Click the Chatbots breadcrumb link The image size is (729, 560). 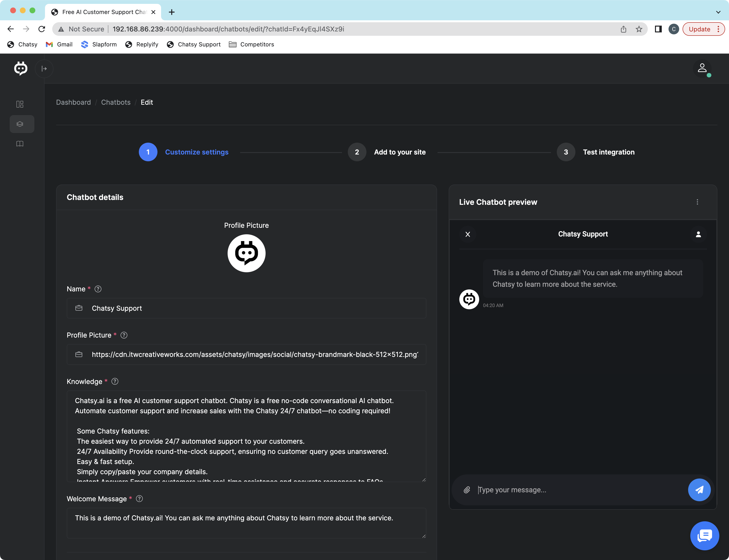(116, 102)
